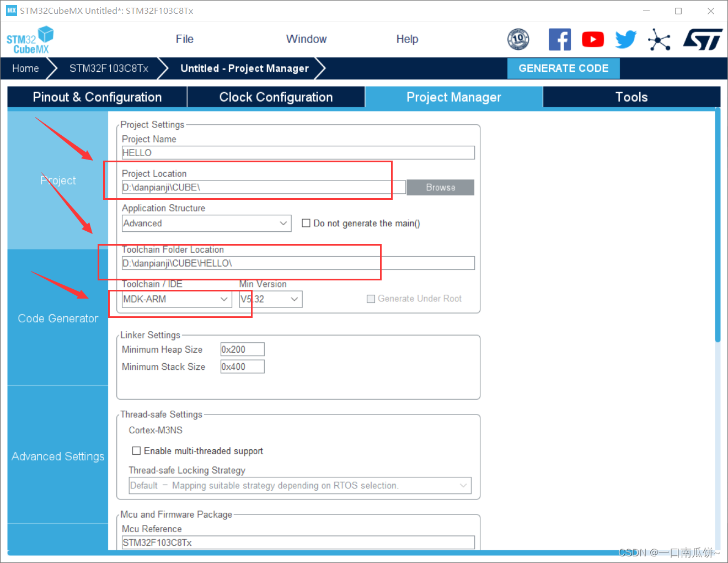
Task: Click the ST community network icon
Action: tap(659, 39)
